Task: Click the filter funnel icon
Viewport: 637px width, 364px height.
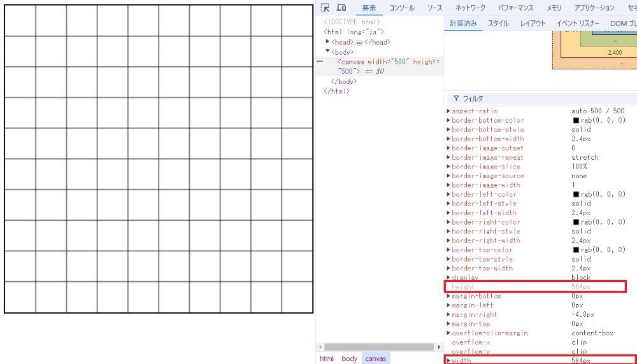Action: 456,99
